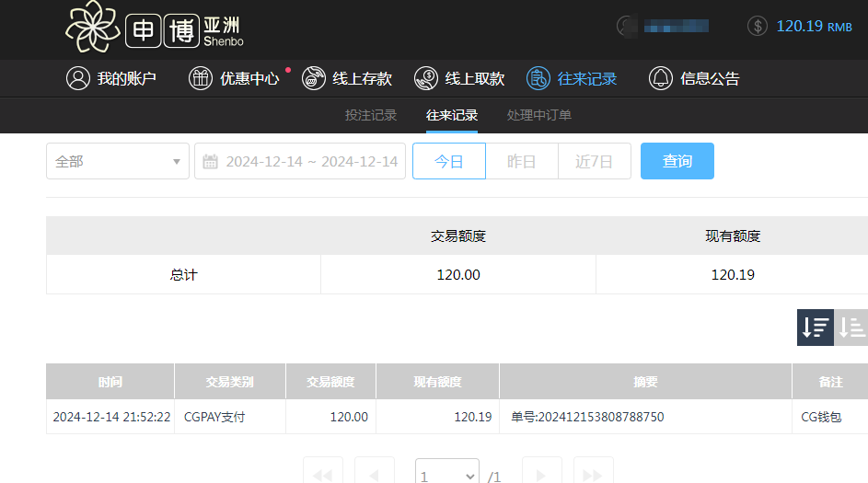This screenshot has height=483, width=868.
Task: Sort records in ascending order
Action: 851,328
